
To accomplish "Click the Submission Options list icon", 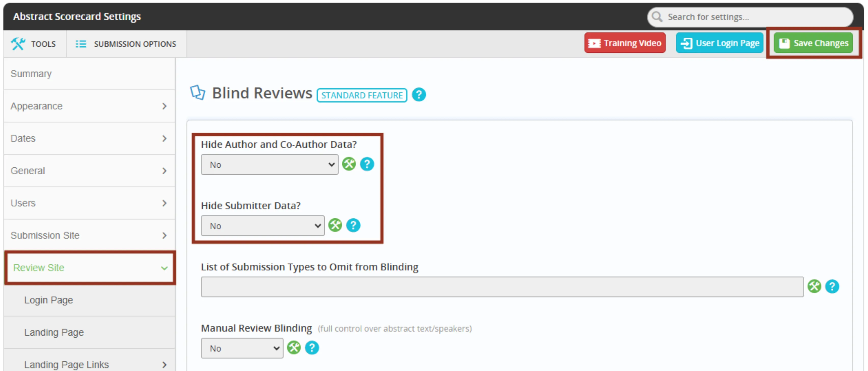I will (x=81, y=44).
